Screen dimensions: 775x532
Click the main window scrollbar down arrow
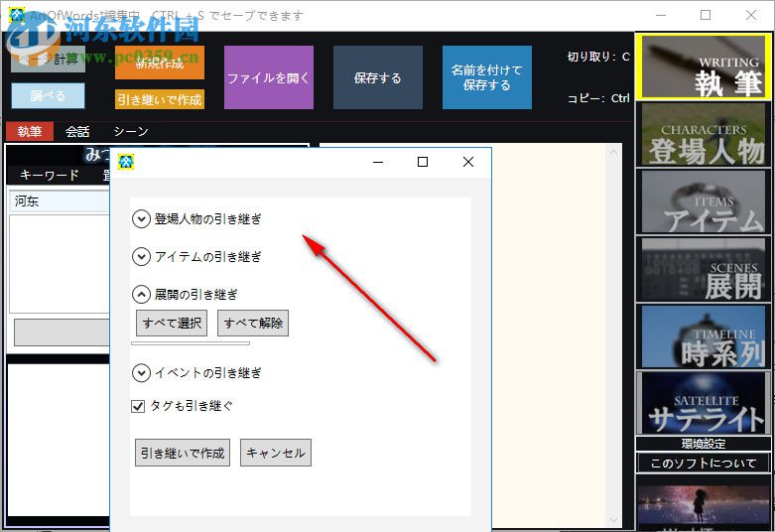(x=614, y=520)
